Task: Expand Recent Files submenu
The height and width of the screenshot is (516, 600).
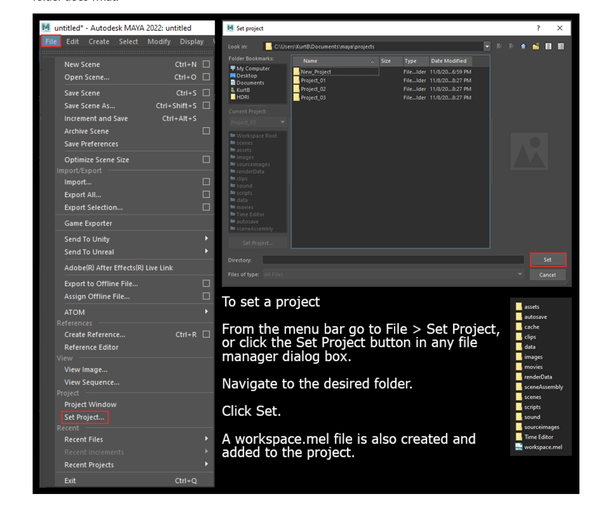Action: click(x=206, y=439)
